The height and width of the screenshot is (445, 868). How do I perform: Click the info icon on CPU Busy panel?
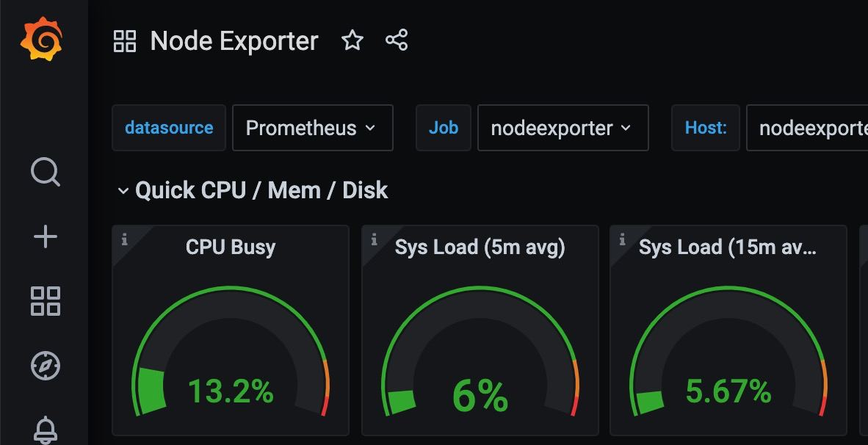(125, 239)
